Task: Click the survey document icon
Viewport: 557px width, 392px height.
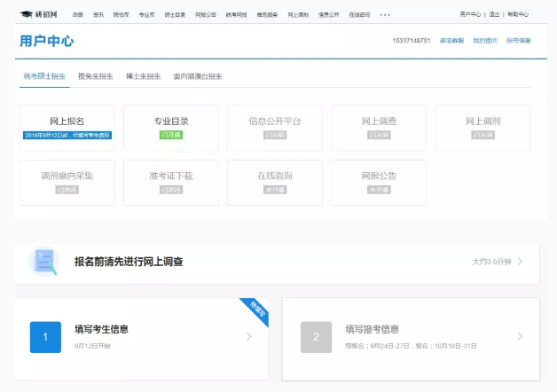Action: click(43, 262)
